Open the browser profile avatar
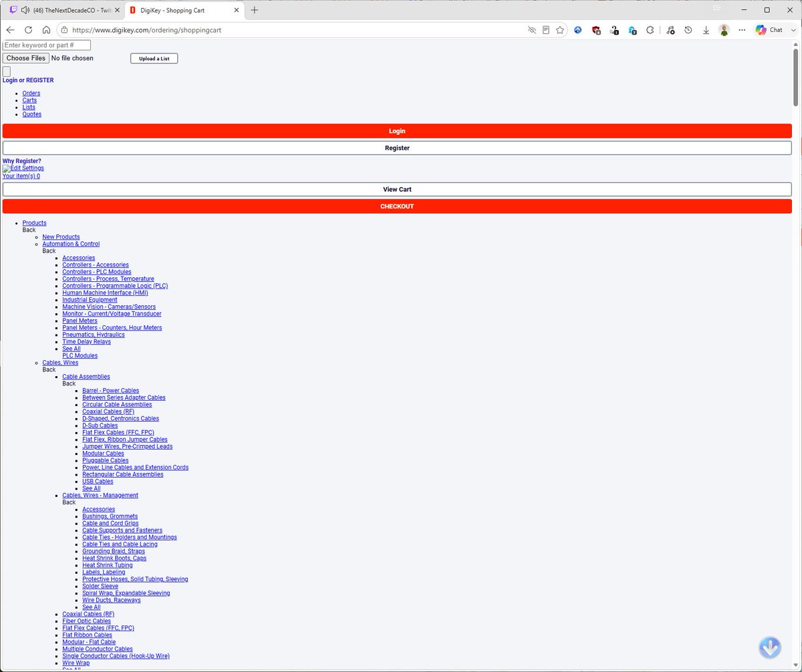The height and width of the screenshot is (672, 802). 724,30
